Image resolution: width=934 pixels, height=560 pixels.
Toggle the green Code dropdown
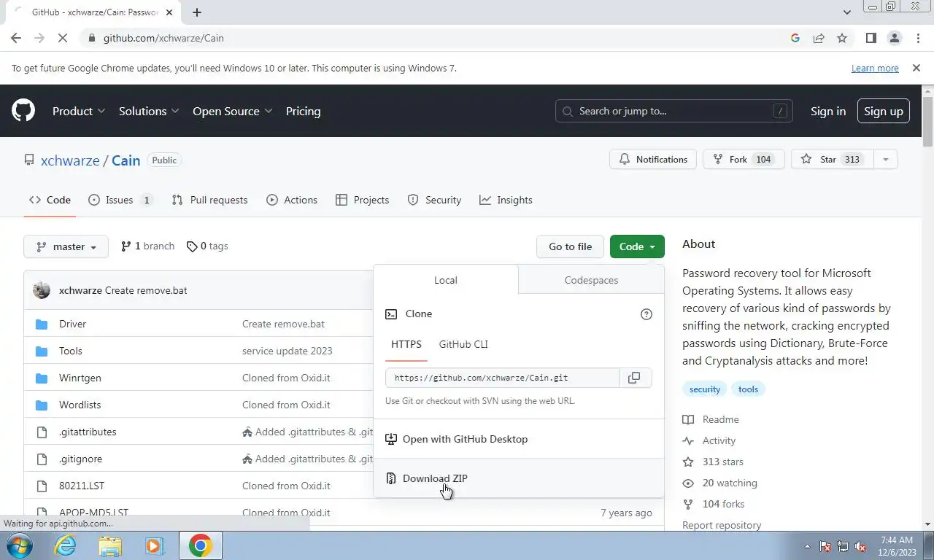click(x=637, y=246)
